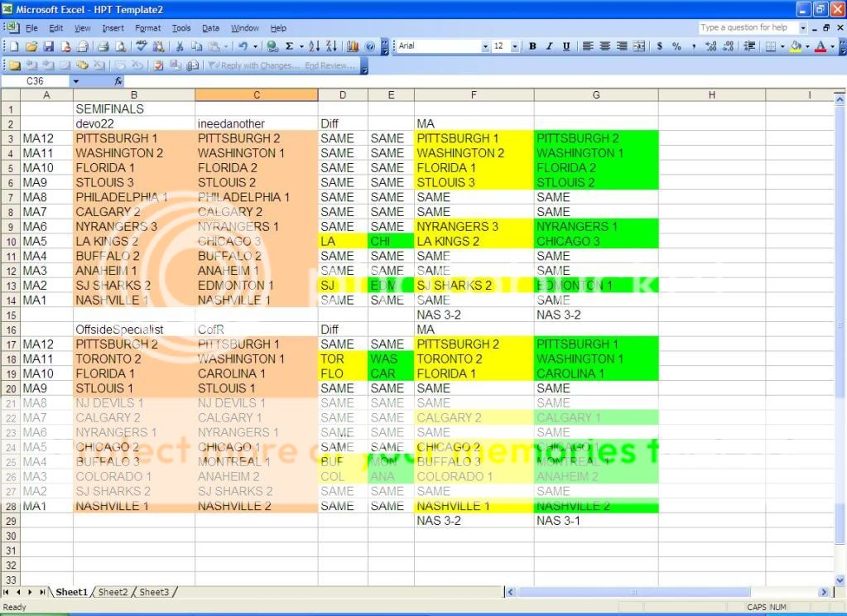This screenshot has width=847, height=616.
Task: Apply percent style format
Action: [676, 46]
